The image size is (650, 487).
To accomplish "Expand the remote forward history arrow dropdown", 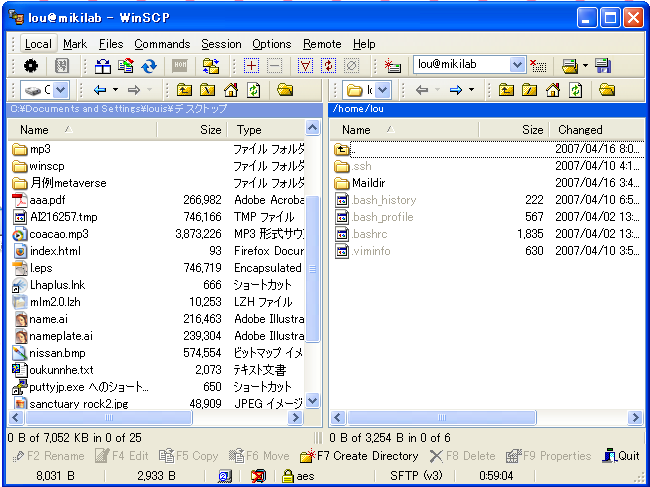I will tap(471, 90).
